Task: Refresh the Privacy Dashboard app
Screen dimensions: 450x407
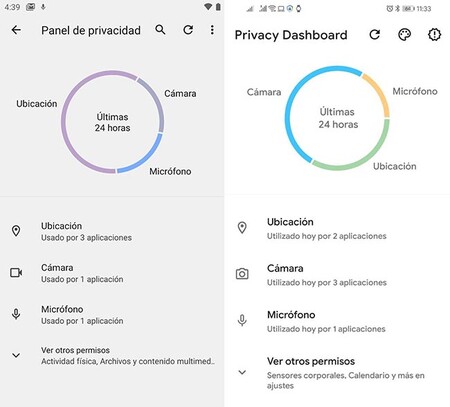Action: pos(375,35)
